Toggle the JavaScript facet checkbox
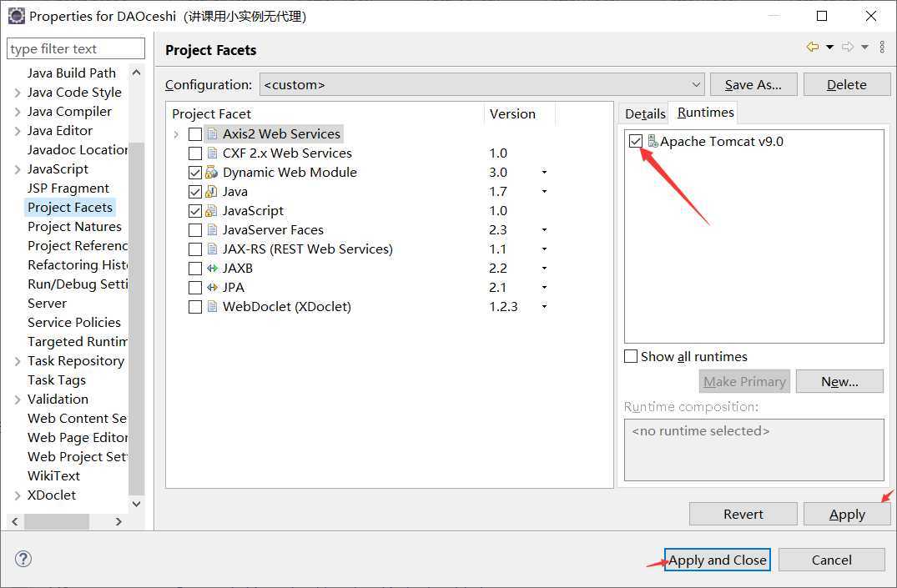The height and width of the screenshot is (588, 897). pyautogui.click(x=195, y=211)
